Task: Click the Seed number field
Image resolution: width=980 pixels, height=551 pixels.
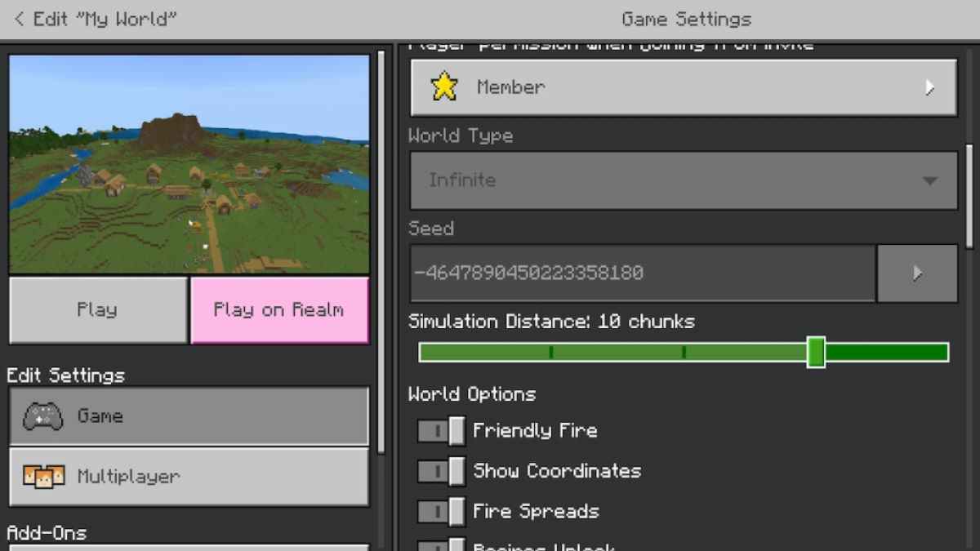Action: (x=643, y=273)
